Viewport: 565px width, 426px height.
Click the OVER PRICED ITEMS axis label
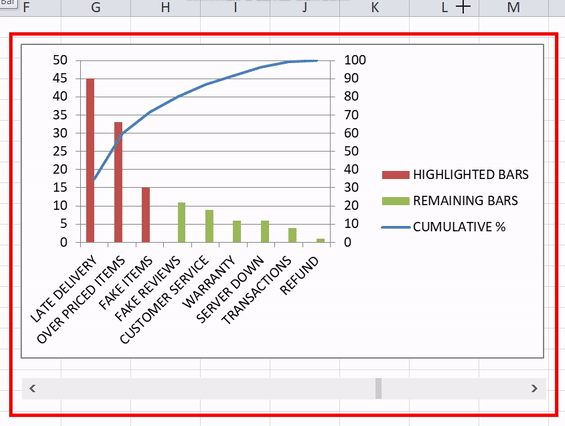pyautogui.click(x=81, y=299)
